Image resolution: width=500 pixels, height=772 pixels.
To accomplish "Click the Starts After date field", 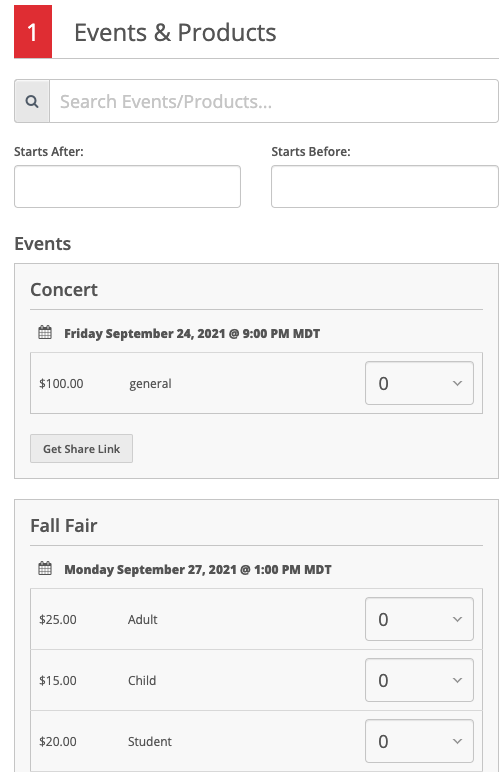I will (127, 187).
